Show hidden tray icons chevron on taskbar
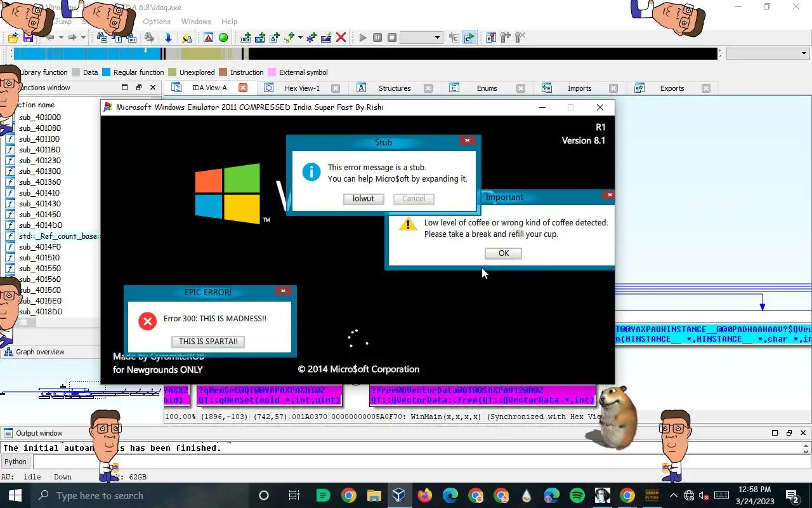The image size is (812, 508). click(674, 495)
